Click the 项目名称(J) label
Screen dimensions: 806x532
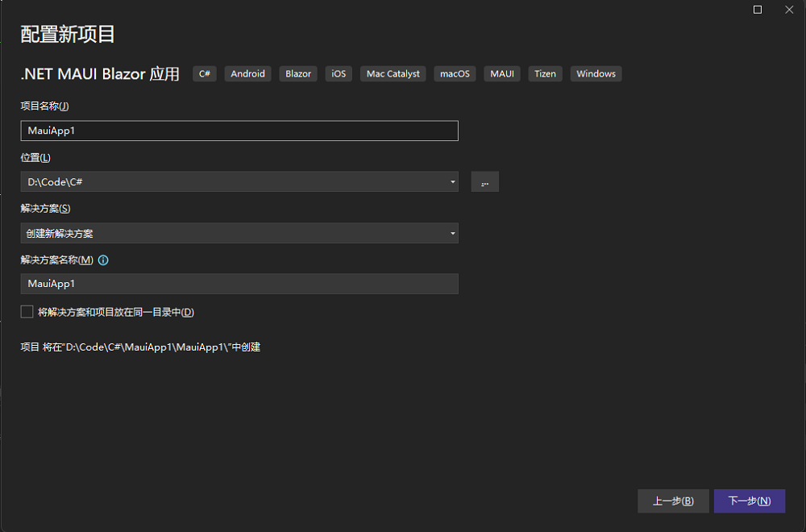44,106
